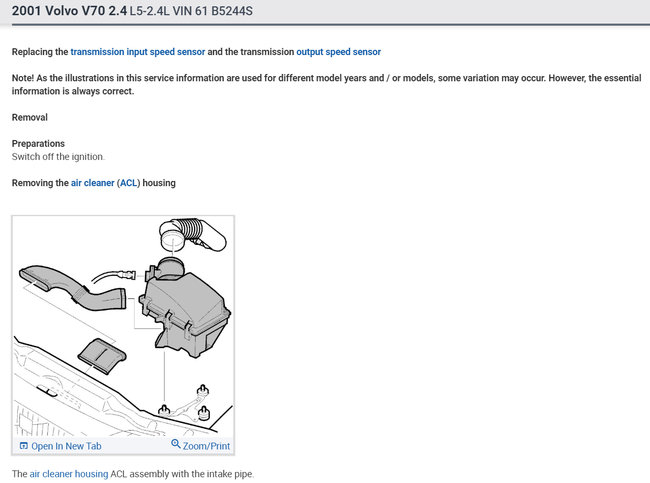Click the Preparations heading
Viewport: 650px width, 483px height.
(x=38, y=143)
